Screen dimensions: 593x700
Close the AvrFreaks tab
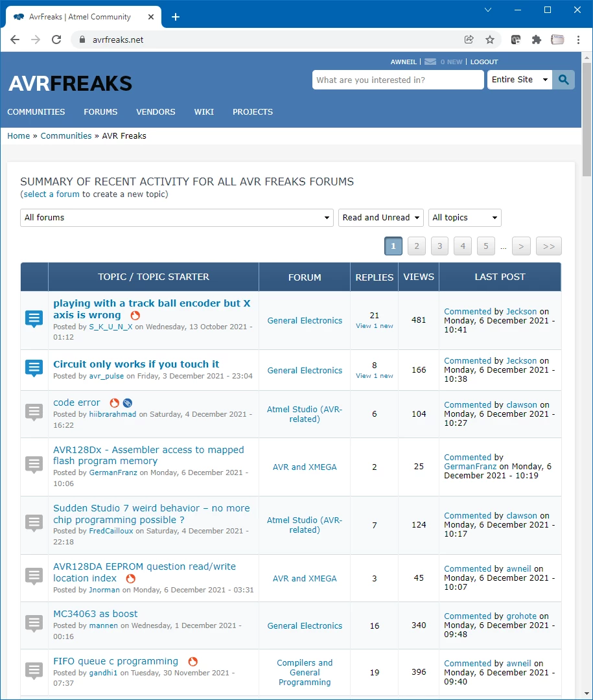point(151,17)
